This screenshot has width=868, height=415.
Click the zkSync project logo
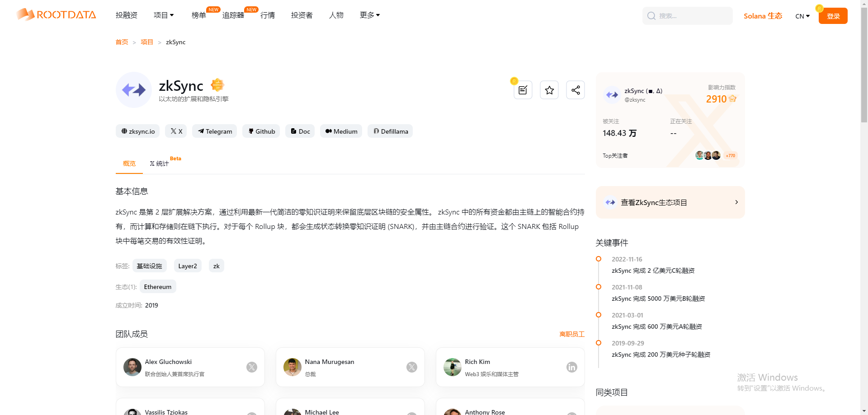(134, 90)
